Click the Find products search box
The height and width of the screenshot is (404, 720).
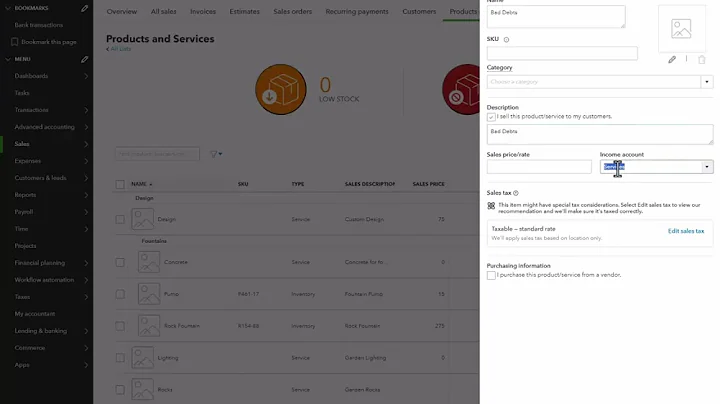point(157,154)
